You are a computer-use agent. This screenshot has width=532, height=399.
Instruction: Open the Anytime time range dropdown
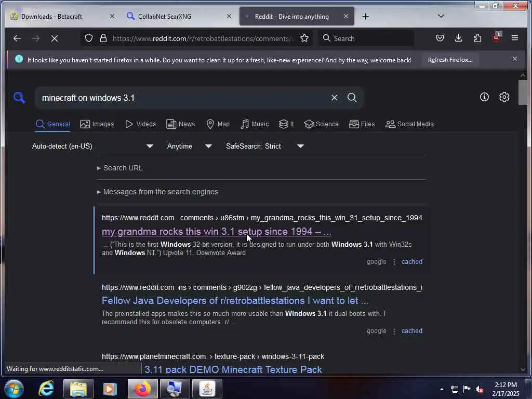click(189, 146)
